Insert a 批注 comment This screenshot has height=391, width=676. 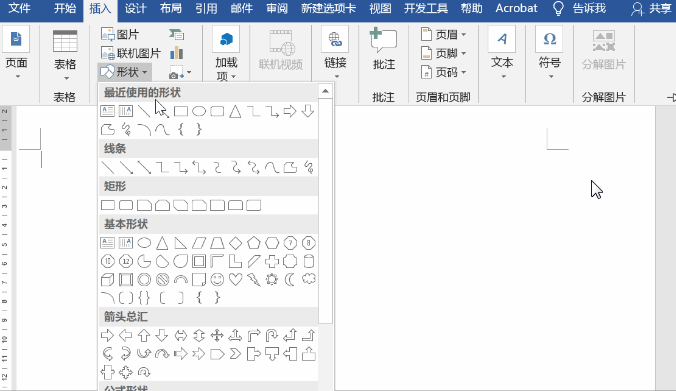pyautogui.click(x=384, y=49)
